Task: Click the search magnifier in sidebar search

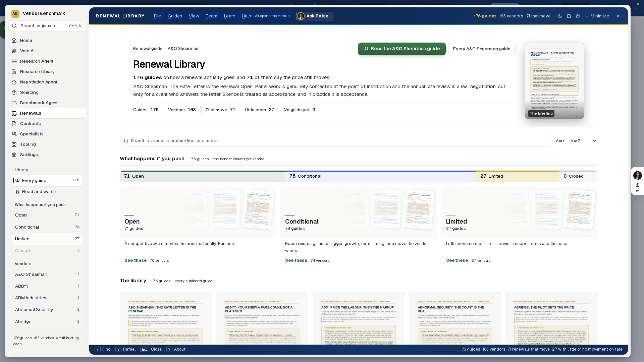Action: pyautogui.click(x=15, y=26)
